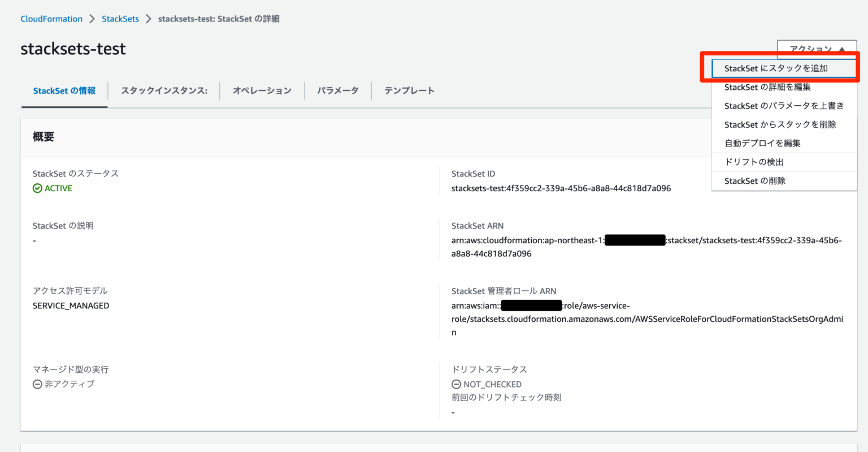
Task: View the パラメータ tab
Action: (x=337, y=91)
